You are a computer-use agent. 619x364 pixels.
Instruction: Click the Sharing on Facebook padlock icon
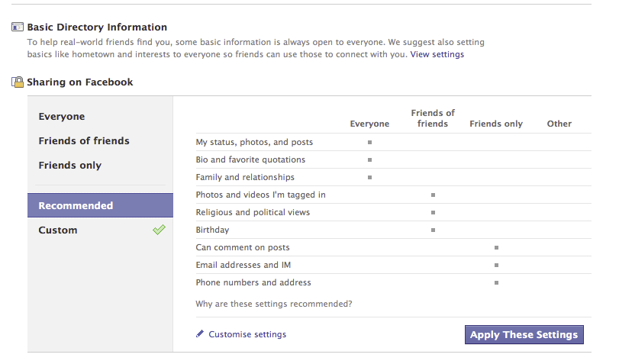tap(18, 82)
